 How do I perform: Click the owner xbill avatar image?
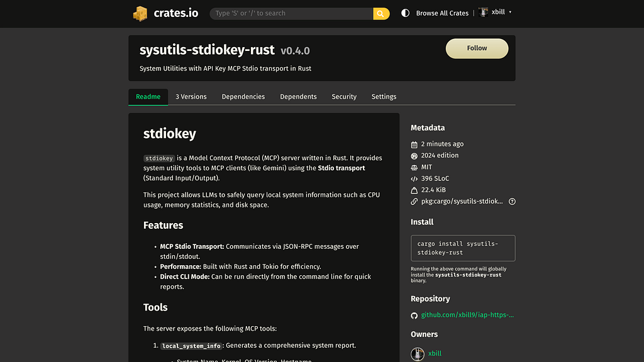tap(418, 354)
